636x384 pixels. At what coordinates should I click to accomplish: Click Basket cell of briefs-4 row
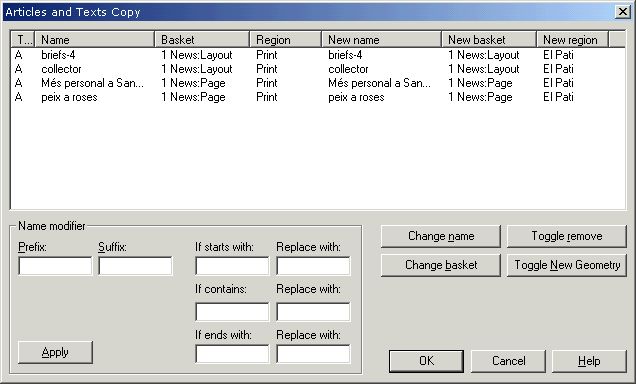(x=197, y=55)
